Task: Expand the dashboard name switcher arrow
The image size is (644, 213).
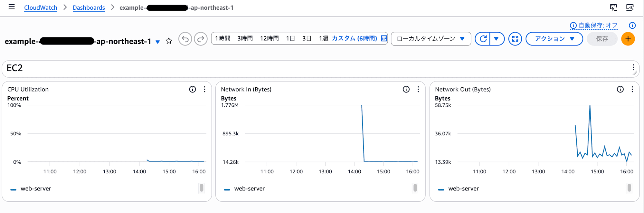Action: click(x=158, y=42)
